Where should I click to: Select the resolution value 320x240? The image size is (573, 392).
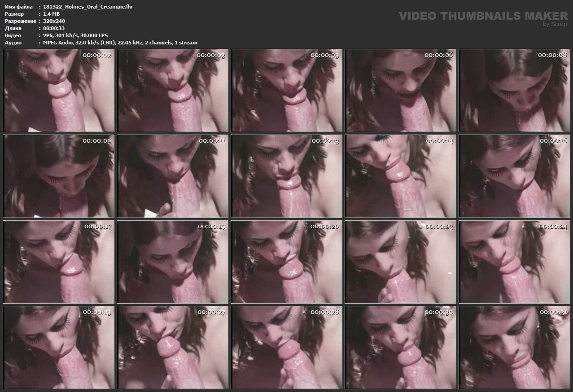click(54, 21)
